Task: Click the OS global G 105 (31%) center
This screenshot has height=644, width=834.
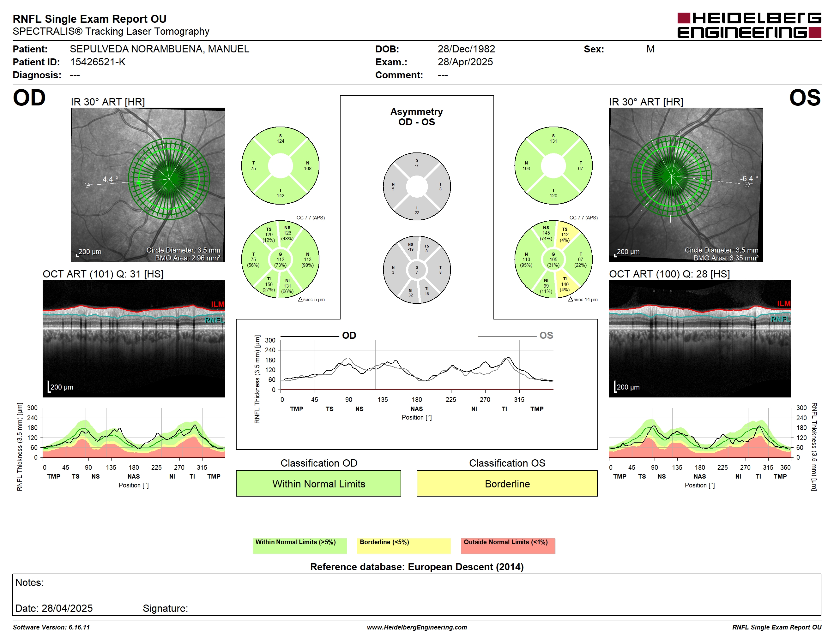Action: click(x=553, y=259)
